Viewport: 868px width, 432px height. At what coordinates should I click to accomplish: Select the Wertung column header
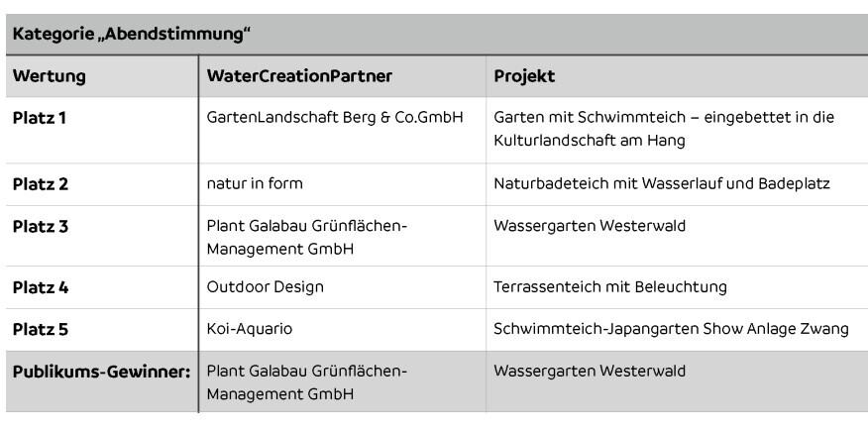[x=50, y=76]
